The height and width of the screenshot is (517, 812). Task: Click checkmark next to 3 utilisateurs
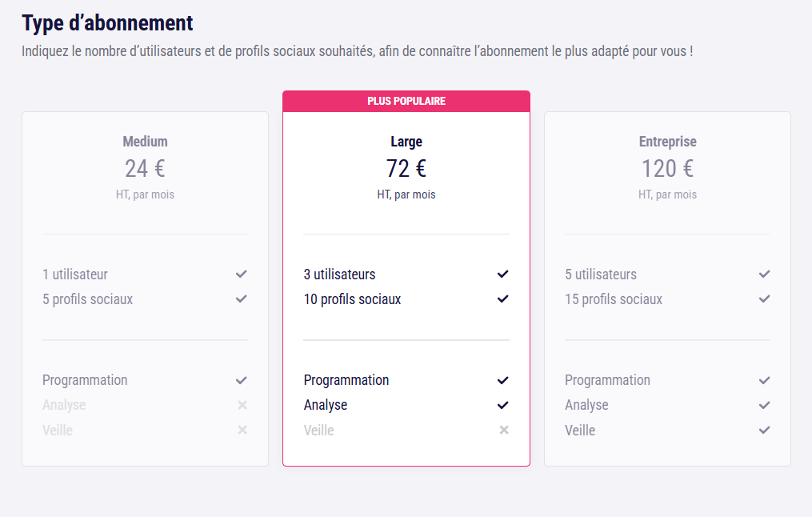[x=503, y=274]
